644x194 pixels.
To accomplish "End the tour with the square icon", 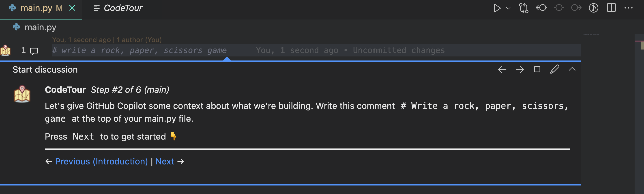I will tap(537, 69).
